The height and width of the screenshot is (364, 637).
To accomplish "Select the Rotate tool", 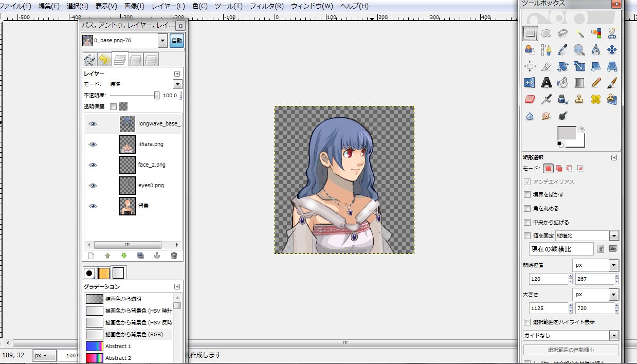I will tap(563, 66).
